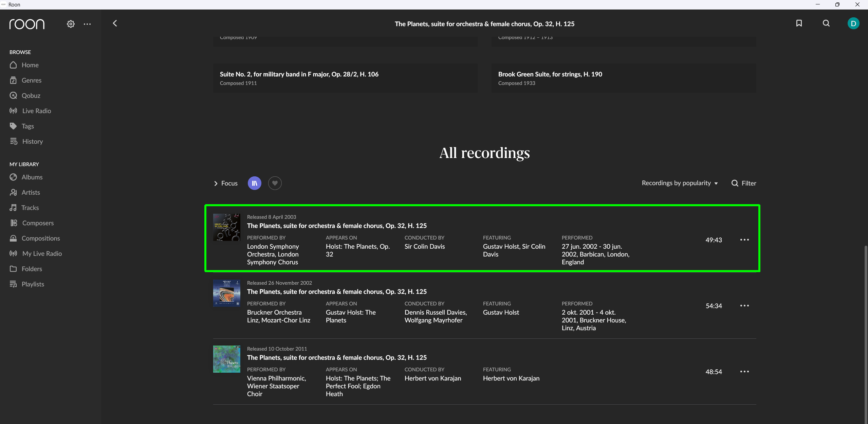Open Tags in the sidebar
The width and height of the screenshot is (868, 424).
click(x=22, y=126)
